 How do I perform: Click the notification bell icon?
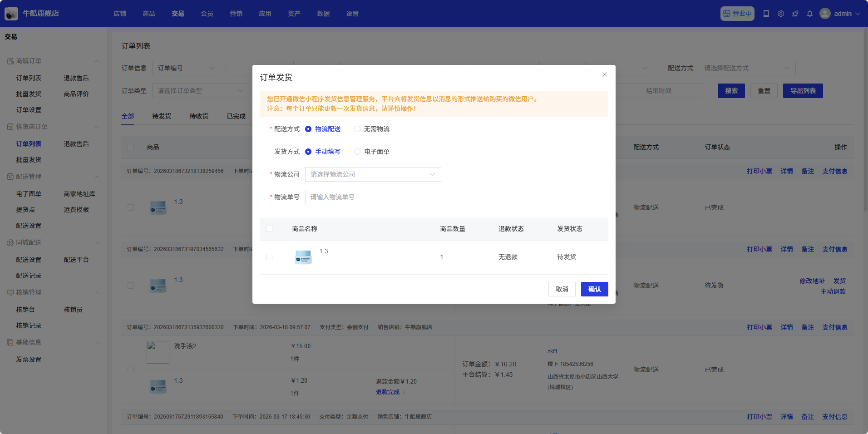point(809,14)
